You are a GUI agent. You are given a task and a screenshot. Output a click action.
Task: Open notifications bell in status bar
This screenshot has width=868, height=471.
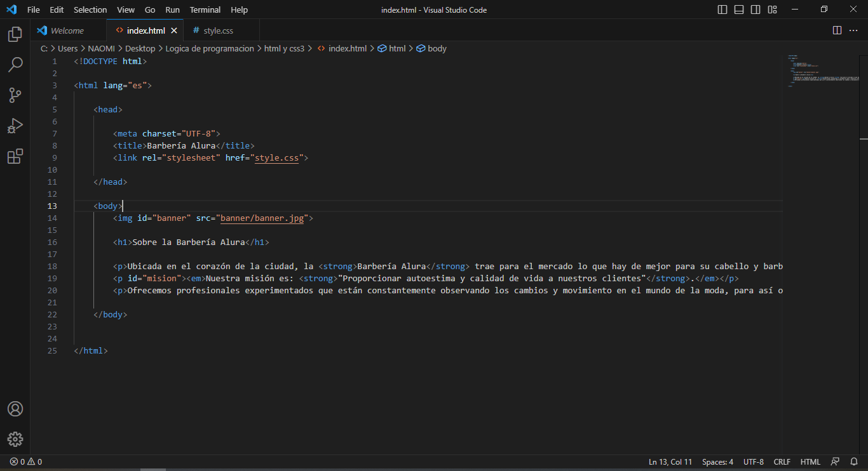click(x=854, y=462)
